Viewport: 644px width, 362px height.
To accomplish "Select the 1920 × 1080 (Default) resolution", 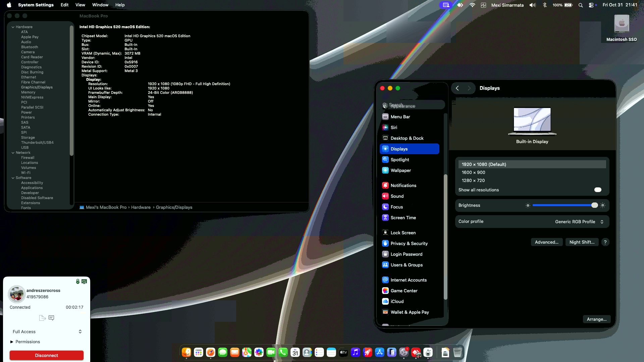I will point(532,164).
